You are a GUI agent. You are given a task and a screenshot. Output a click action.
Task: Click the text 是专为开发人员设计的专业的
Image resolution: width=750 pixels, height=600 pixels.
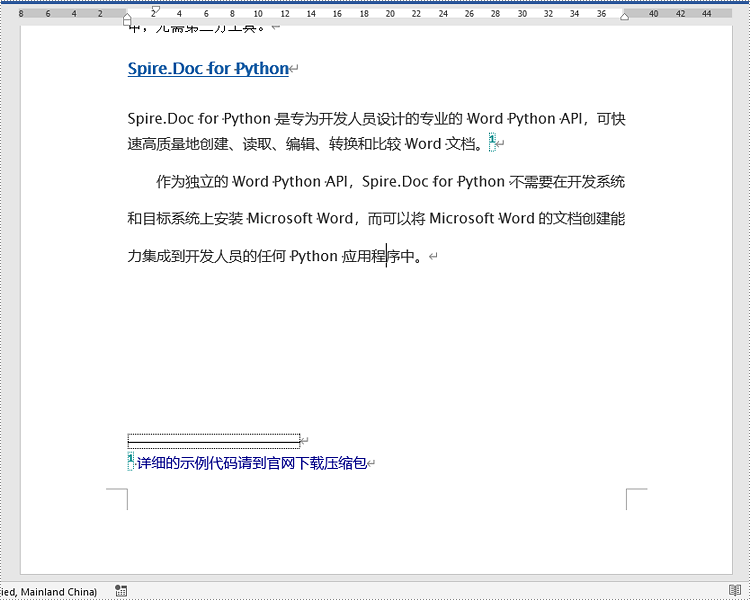pyautogui.click(x=369, y=119)
